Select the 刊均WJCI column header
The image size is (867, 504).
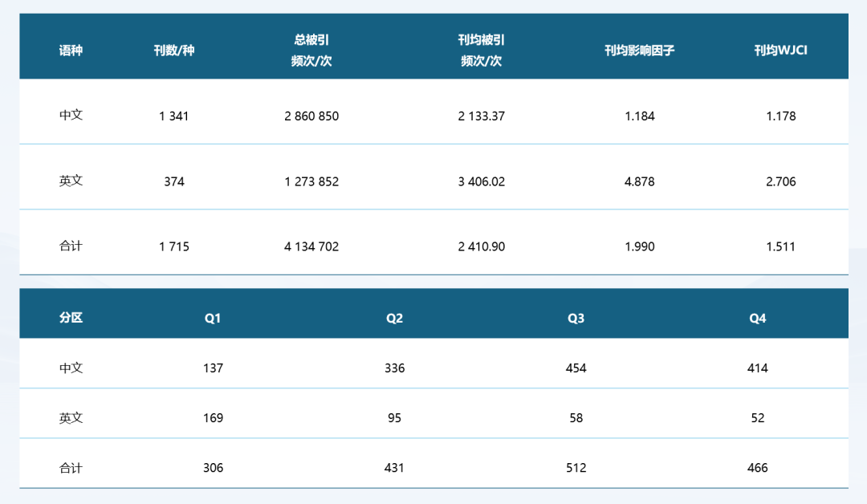(x=780, y=51)
